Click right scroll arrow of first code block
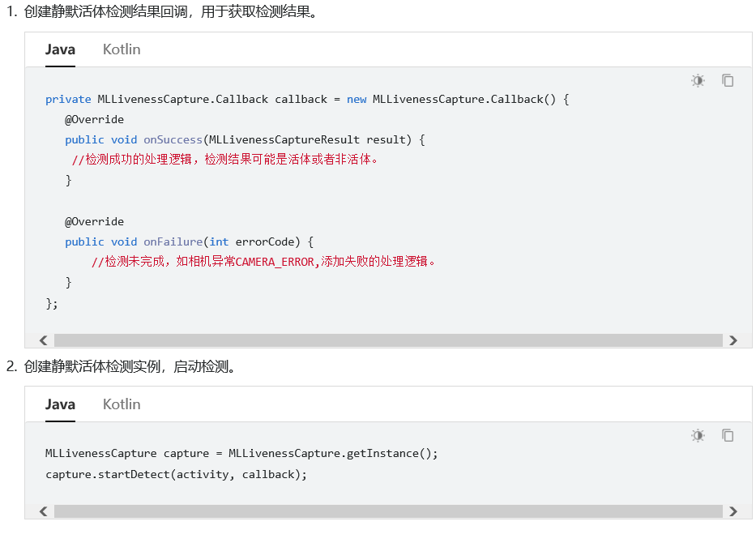756x547 pixels. (733, 340)
